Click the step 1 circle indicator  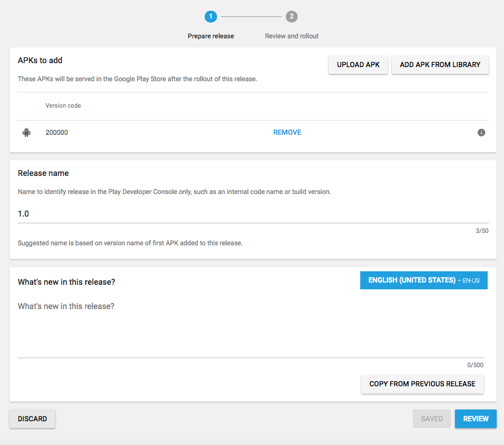pyautogui.click(x=211, y=16)
